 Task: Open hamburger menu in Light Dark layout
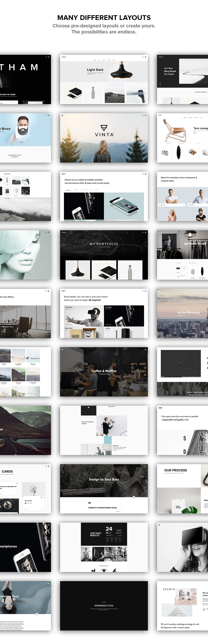pyautogui.click(x=146, y=57)
